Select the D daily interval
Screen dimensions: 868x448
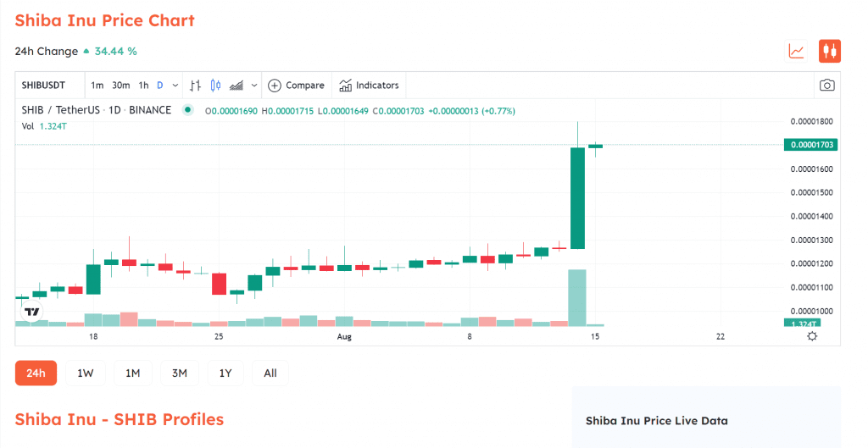pos(160,86)
